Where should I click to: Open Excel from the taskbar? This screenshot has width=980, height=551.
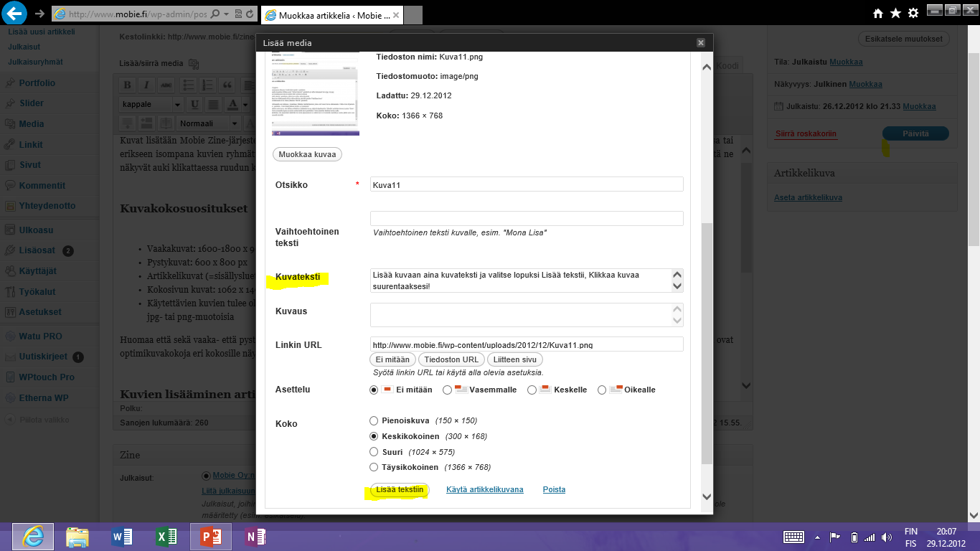tap(166, 537)
